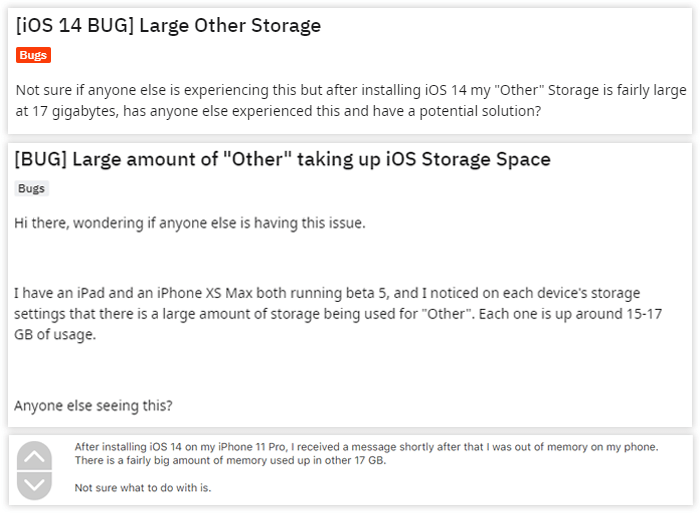The height and width of the screenshot is (516, 700).
Task: Click the line starting 'at 17 gigabytes'
Action: (x=278, y=111)
